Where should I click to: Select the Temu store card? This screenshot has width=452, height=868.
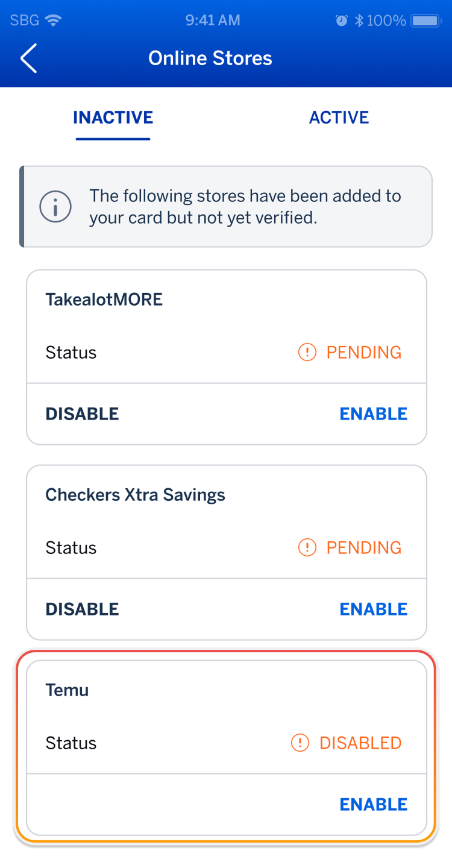coord(226,716)
